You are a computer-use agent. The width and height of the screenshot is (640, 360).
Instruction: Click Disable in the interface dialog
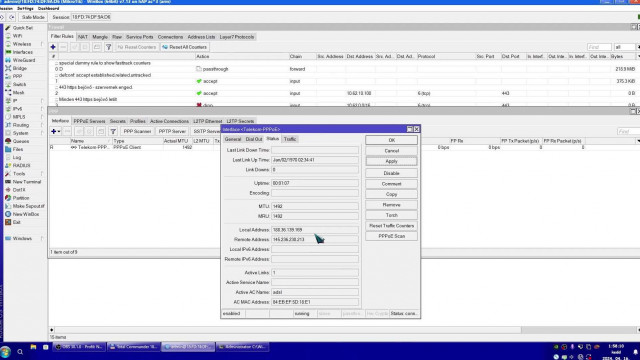pyautogui.click(x=391, y=173)
